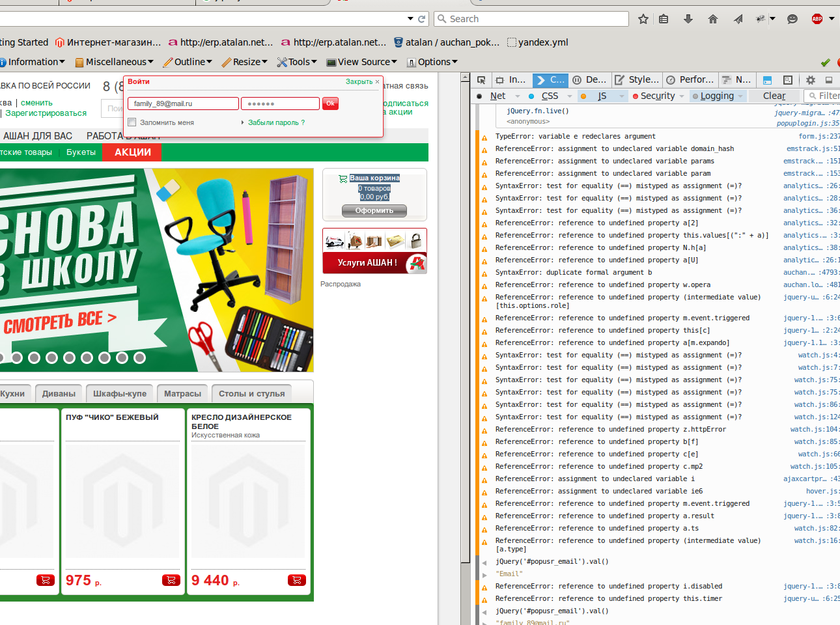This screenshot has height=625, width=840.
Task: Open the URL bar history dropdown arrow
Action: click(410, 19)
